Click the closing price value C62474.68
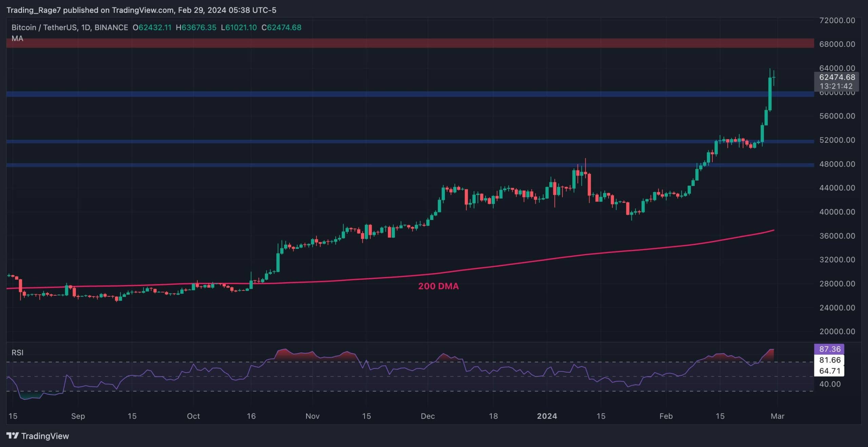Image resolution: width=868 pixels, height=447 pixels. [281, 27]
